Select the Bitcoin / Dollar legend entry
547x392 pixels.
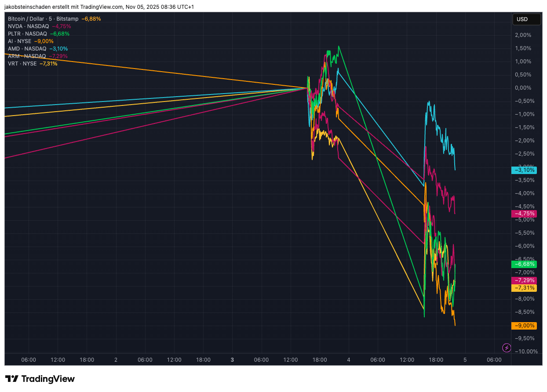click(43, 19)
